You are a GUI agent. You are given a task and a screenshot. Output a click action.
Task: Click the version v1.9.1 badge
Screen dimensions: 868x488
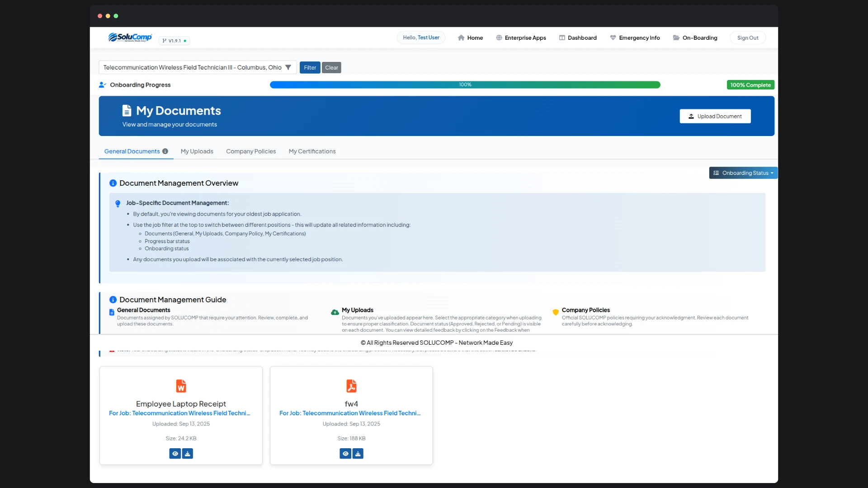174,41
